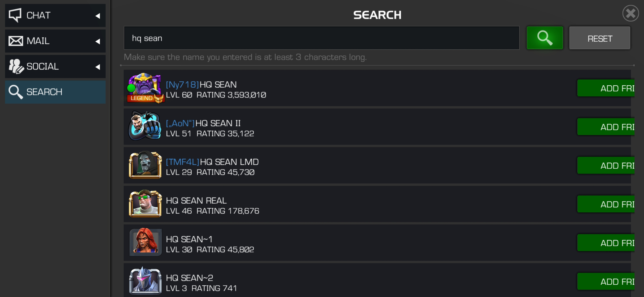Add HQ SEAN REAL as friend
Screen dimensions: 644x297
point(606,204)
